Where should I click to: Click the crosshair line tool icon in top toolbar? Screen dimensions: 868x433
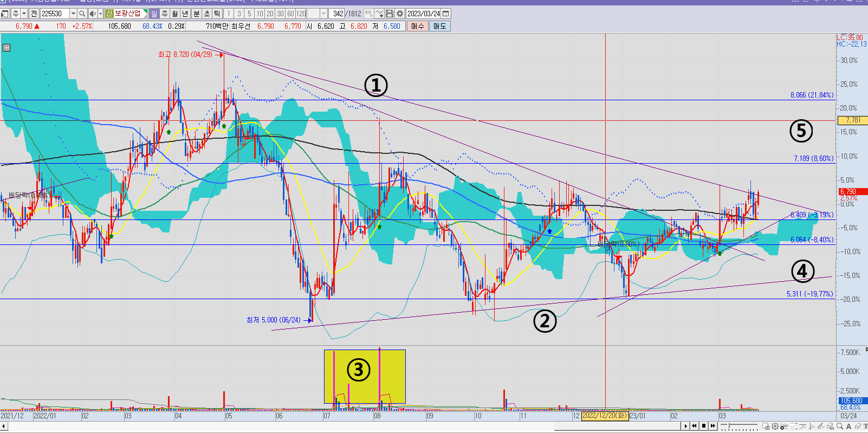[x=379, y=14]
